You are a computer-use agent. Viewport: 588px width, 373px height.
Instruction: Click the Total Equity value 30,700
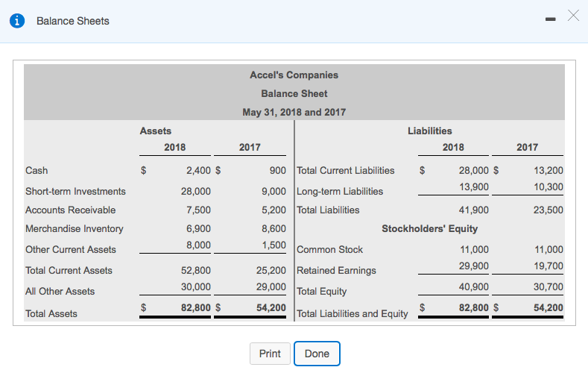(x=549, y=287)
